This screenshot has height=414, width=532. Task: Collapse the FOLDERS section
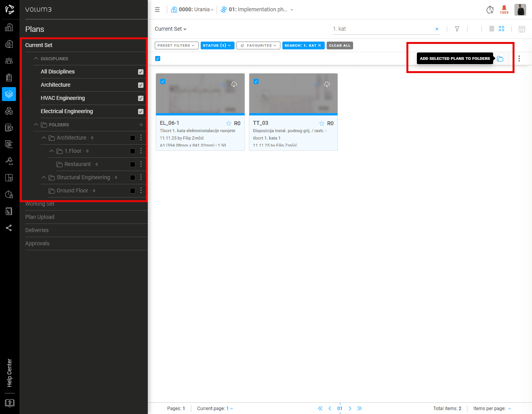(x=36, y=124)
